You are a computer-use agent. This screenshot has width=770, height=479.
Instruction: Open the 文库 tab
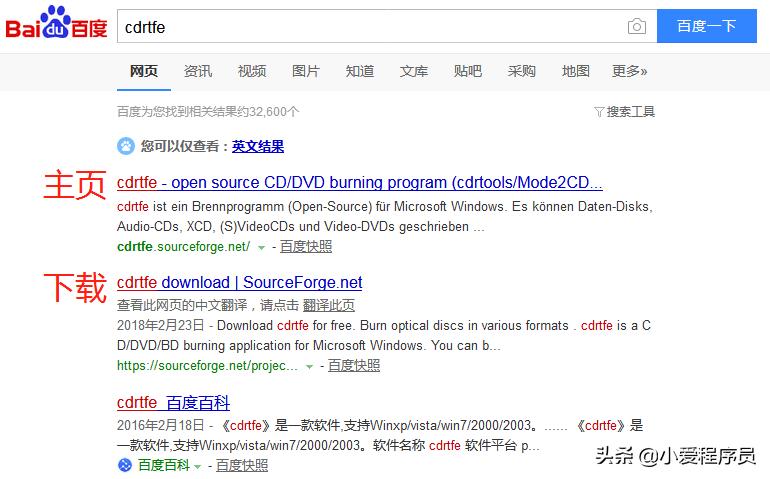click(414, 71)
